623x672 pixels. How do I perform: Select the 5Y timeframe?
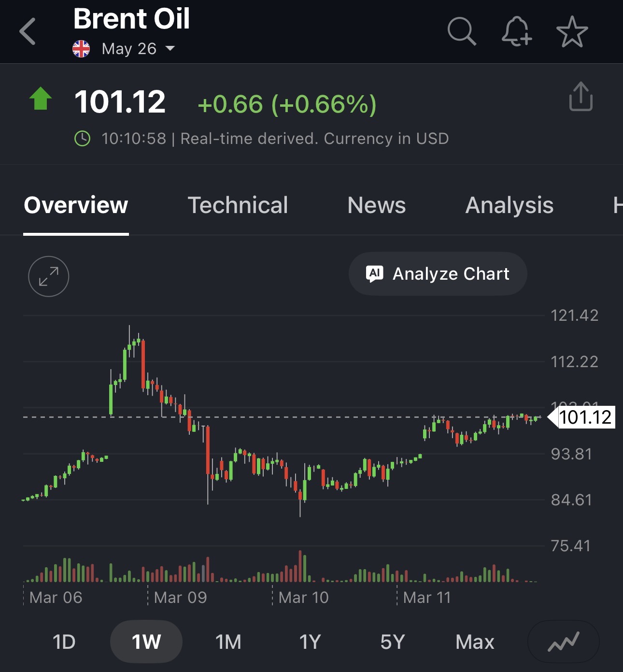click(392, 642)
